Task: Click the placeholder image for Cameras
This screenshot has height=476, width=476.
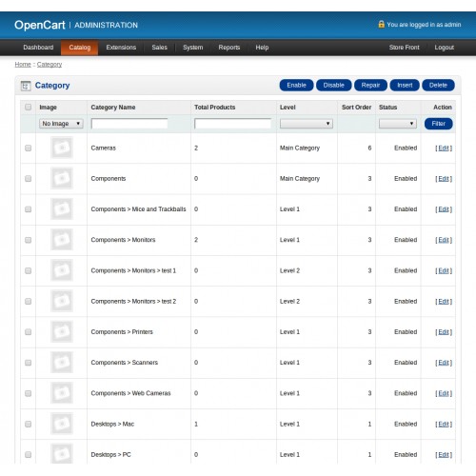Action: tap(62, 148)
